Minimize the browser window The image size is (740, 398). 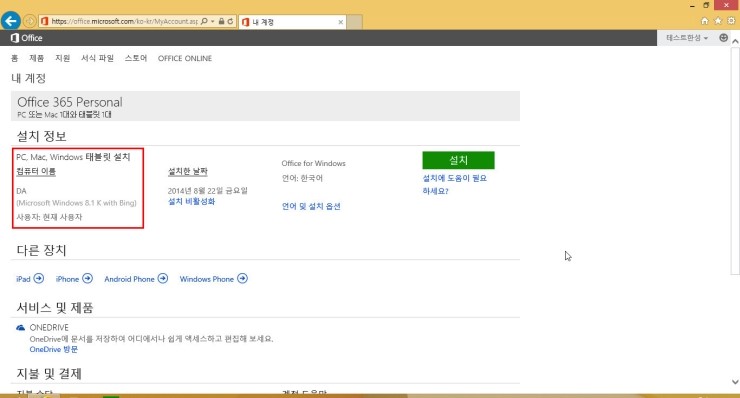coord(692,6)
